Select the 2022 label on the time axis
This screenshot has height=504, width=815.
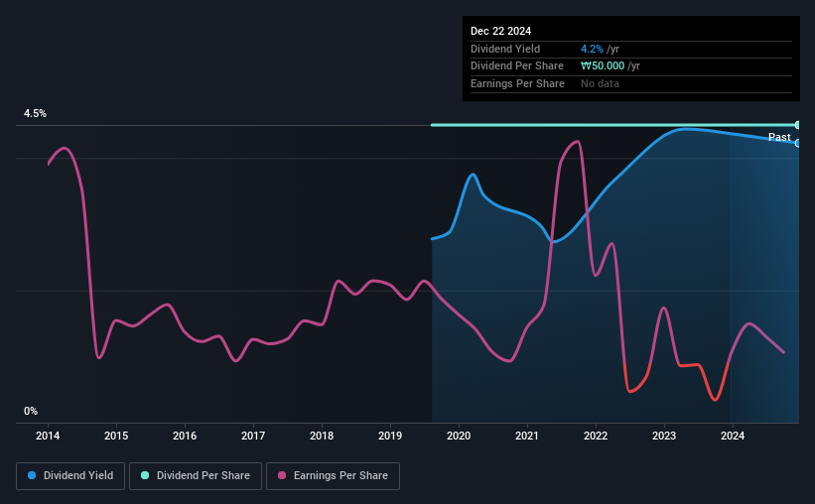[x=596, y=436]
